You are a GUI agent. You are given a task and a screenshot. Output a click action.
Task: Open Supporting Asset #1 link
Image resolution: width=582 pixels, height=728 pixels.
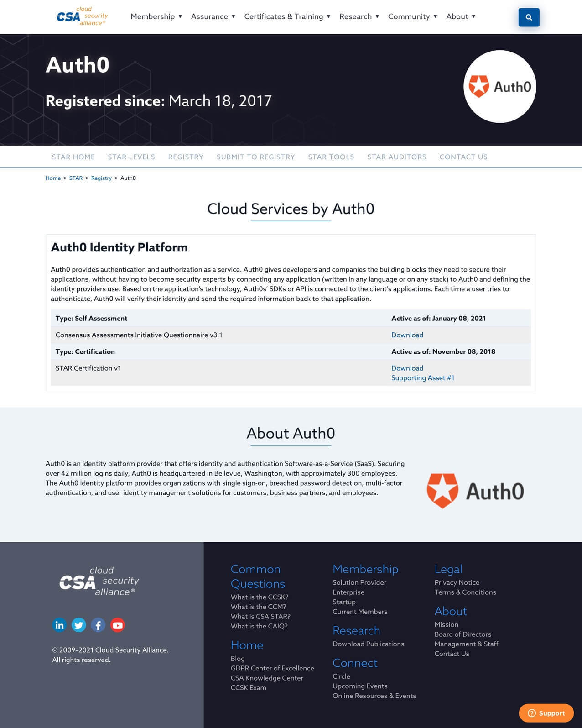pyautogui.click(x=423, y=378)
